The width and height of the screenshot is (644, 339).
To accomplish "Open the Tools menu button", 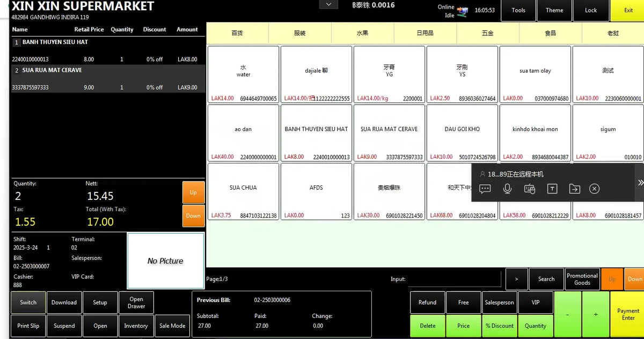I will click(518, 10).
